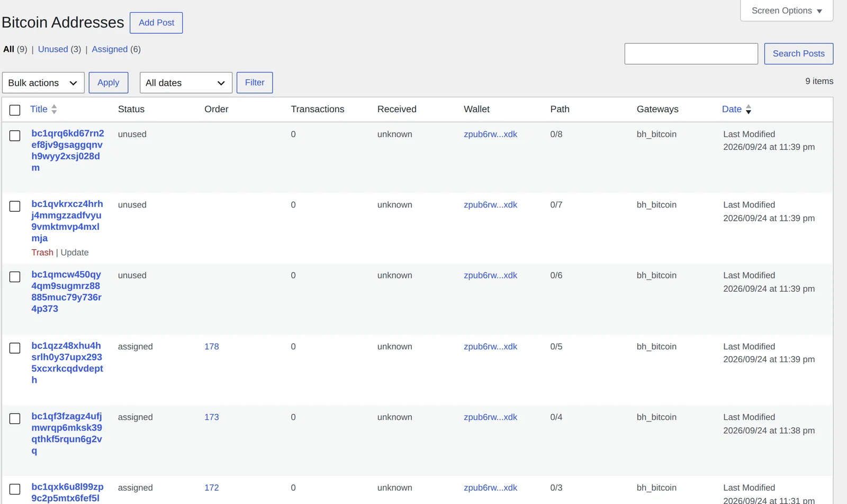Open address bc1qrq6kd67rn2 title link
Viewport: 847px width, 504px height.
67,150
